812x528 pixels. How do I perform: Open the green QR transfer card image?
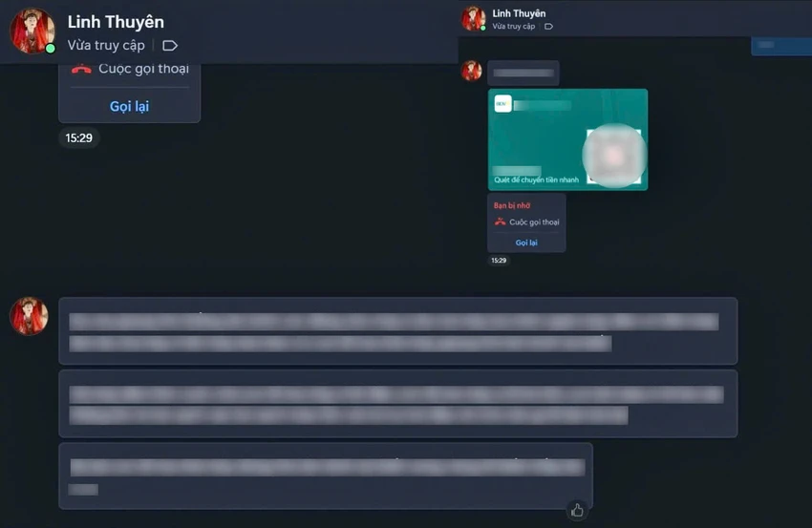pyautogui.click(x=567, y=139)
